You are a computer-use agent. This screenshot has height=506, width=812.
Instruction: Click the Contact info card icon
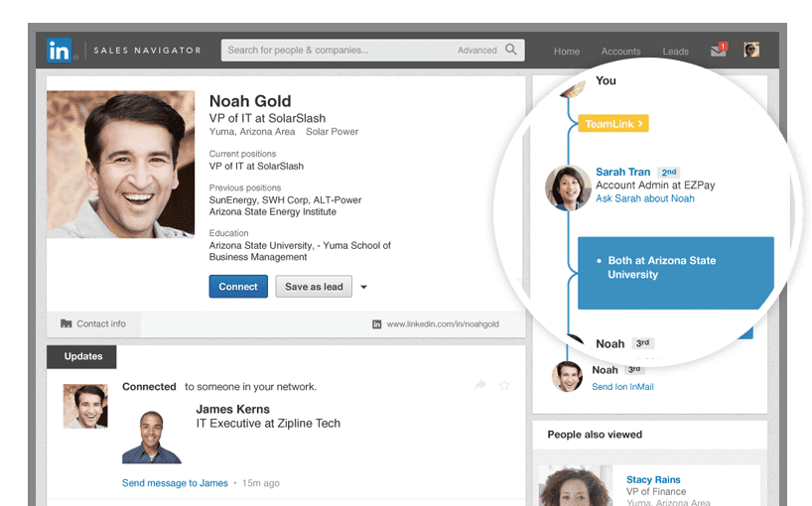67,323
